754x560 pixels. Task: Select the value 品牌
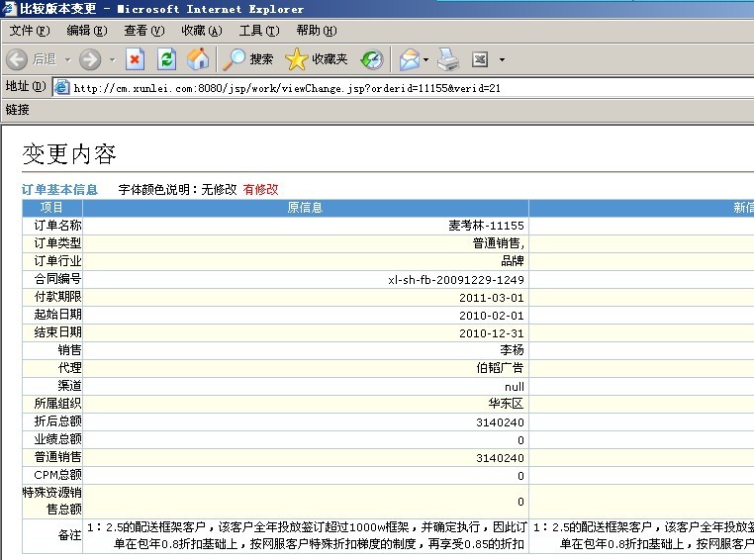(513, 261)
